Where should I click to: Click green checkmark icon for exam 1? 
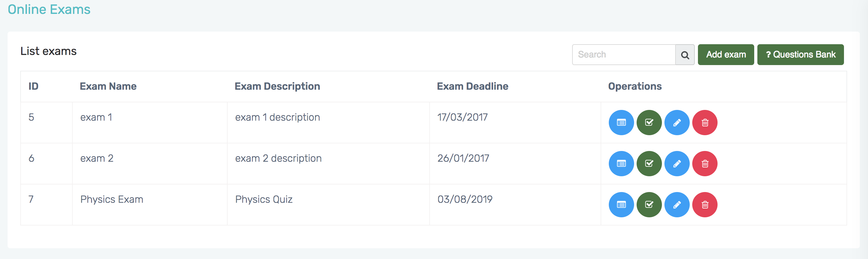(x=649, y=123)
